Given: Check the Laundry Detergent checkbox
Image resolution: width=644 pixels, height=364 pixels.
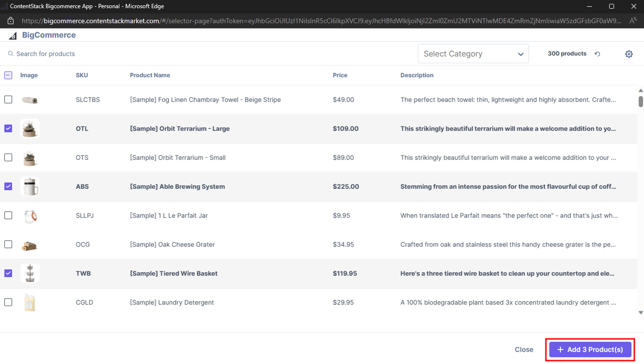Looking at the screenshot, I should pos(8,302).
